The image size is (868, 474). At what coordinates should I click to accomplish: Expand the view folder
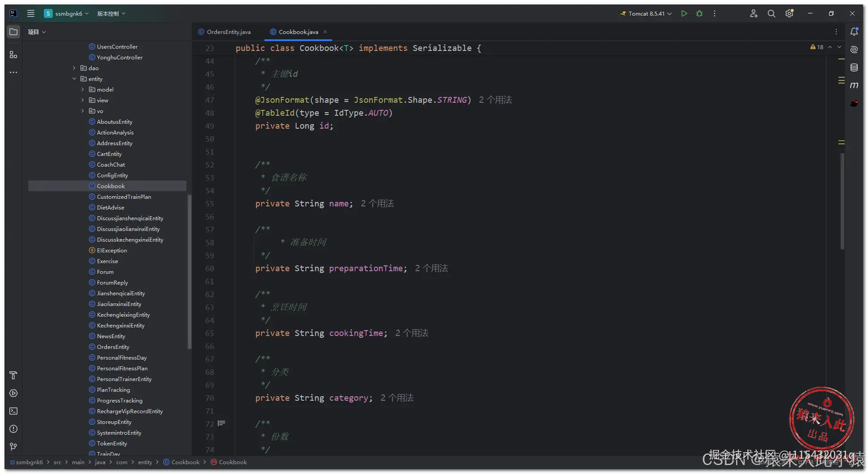[x=83, y=100]
